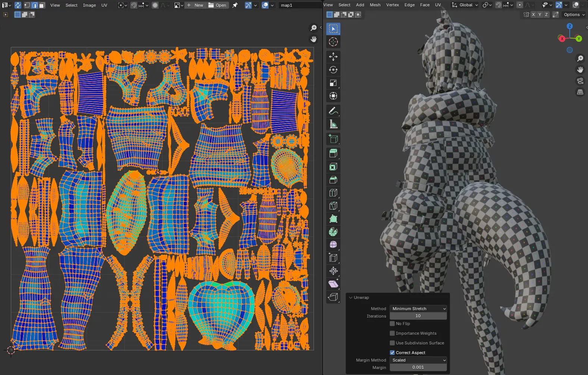
Task: Uncheck Correct Aspect option
Action: tap(392, 353)
